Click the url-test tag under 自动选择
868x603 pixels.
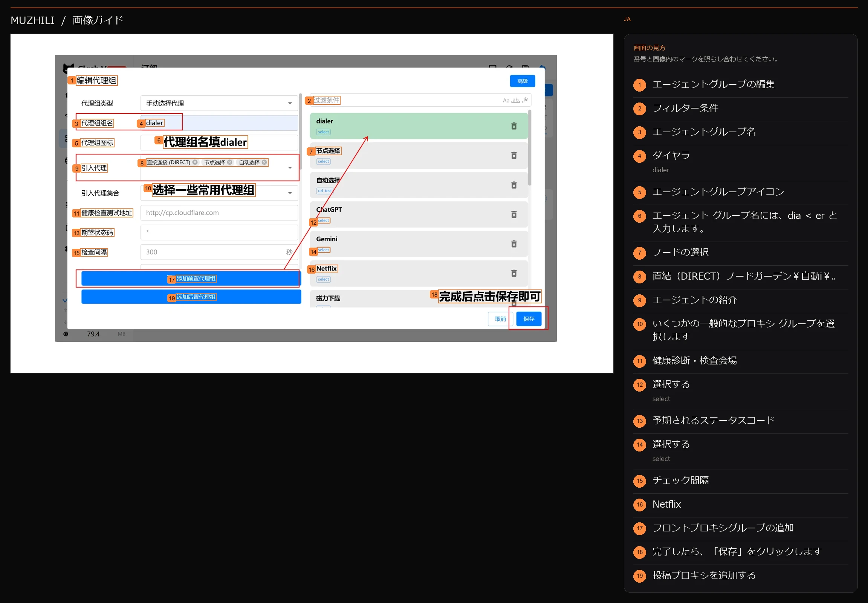point(324,191)
